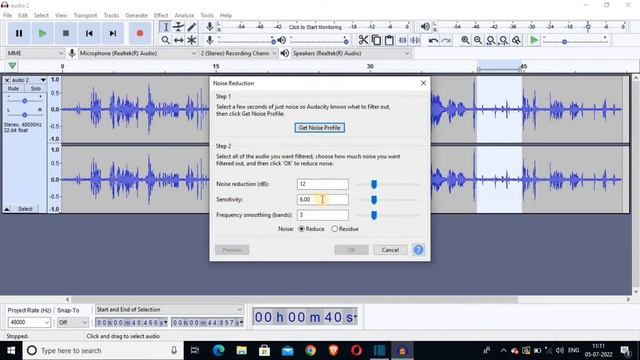Solo the audio 2 track
The height and width of the screenshot is (360, 640).
pos(36,89)
